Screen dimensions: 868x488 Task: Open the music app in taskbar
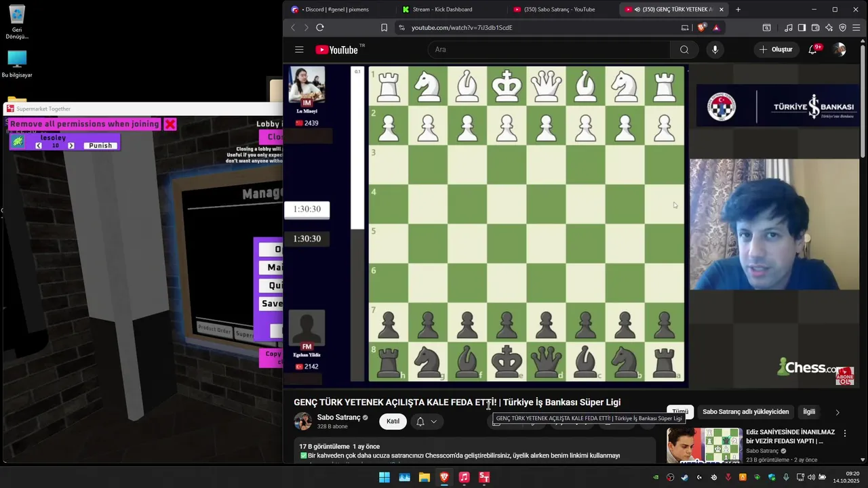(x=464, y=477)
